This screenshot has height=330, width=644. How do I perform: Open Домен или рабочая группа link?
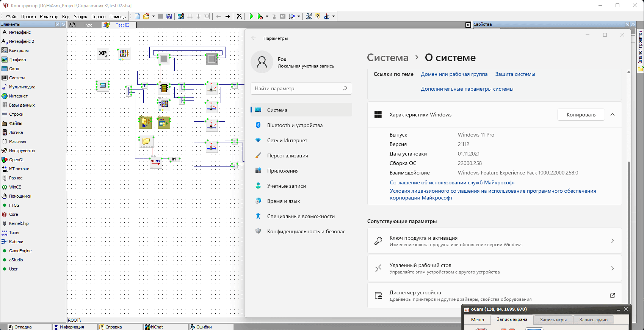tap(454, 74)
